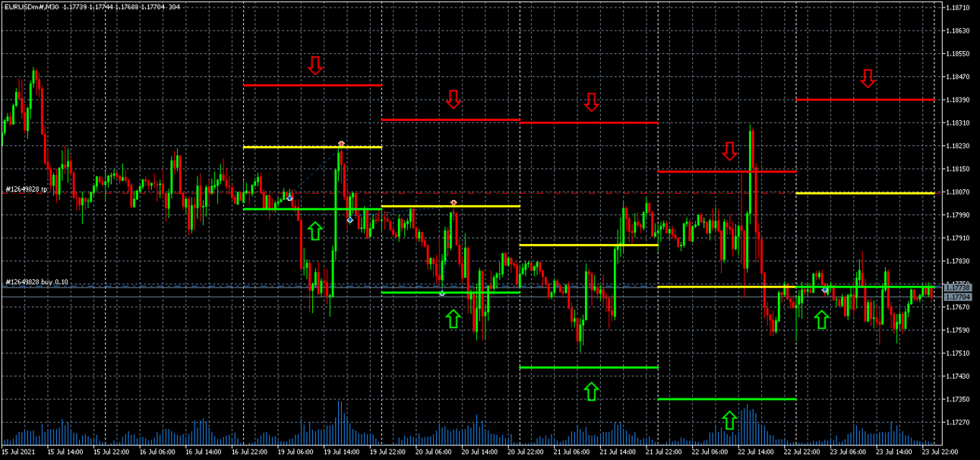Click the time label 19 Jul 06:00

pos(295,452)
